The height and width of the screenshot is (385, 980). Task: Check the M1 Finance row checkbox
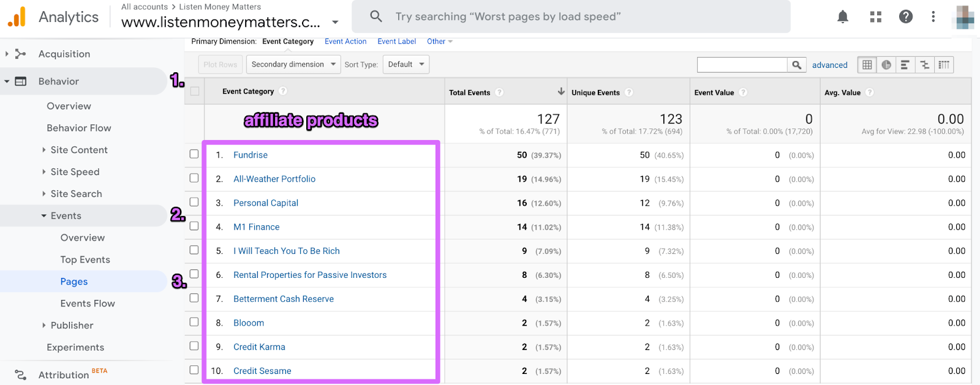194,226
